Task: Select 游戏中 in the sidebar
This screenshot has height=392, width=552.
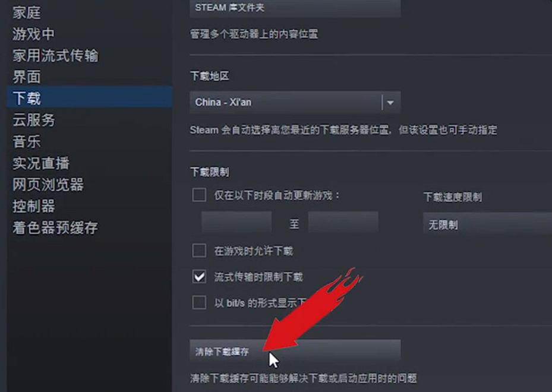Action: pos(34,34)
